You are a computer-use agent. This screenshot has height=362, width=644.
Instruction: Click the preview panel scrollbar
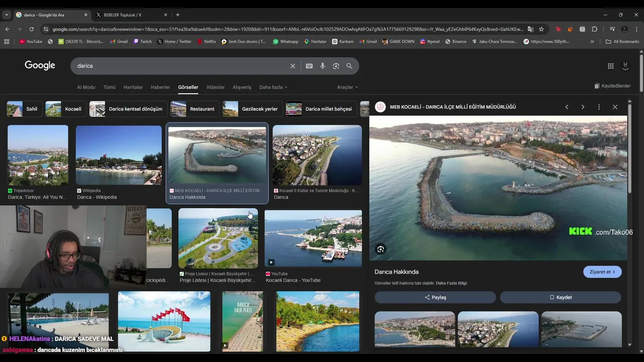pyautogui.click(x=629, y=148)
